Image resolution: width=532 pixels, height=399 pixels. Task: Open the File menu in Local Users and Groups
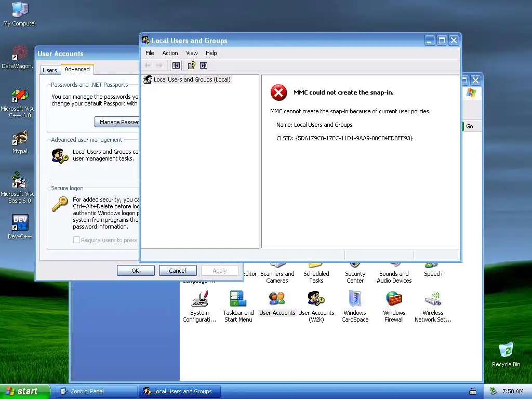click(150, 53)
